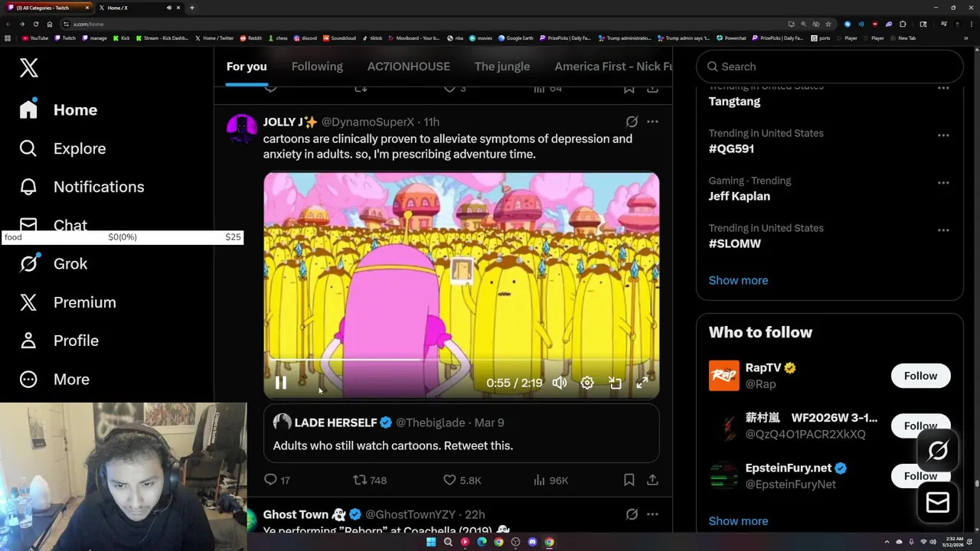980x551 pixels.
Task: Open Grok from the sidebar
Action: click(54, 264)
